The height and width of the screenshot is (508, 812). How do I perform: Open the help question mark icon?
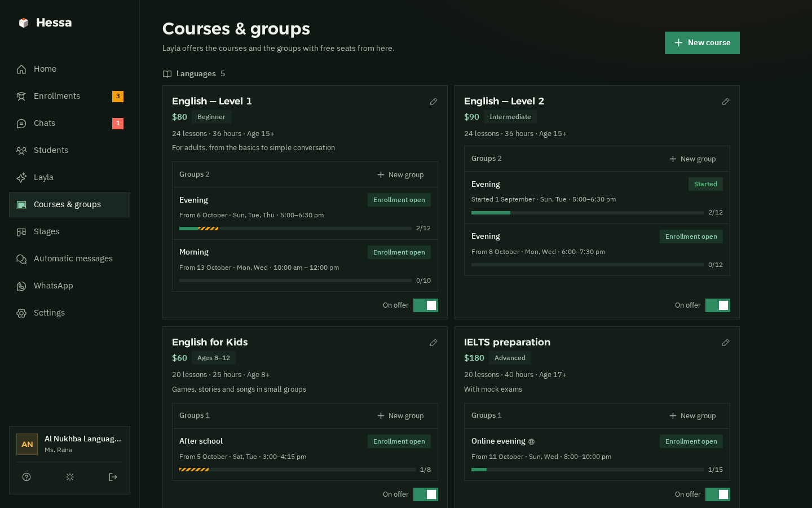click(27, 477)
